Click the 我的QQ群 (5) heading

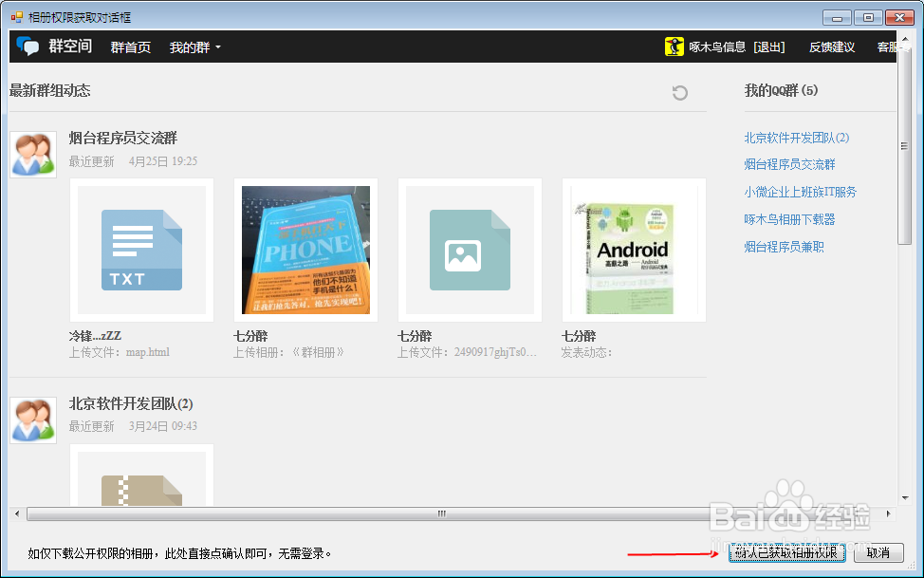pyautogui.click(x=781, y=90)
